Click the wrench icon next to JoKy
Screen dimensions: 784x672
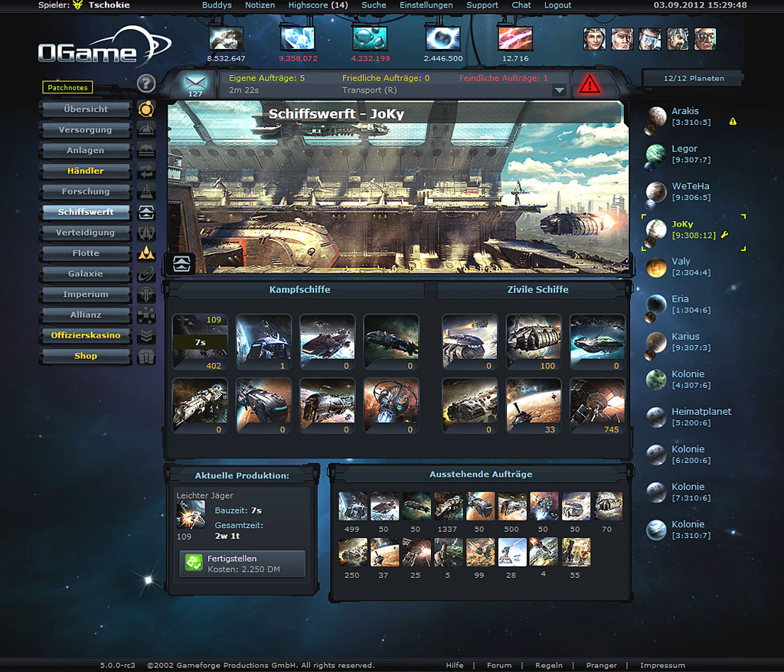tap(724, 234)
